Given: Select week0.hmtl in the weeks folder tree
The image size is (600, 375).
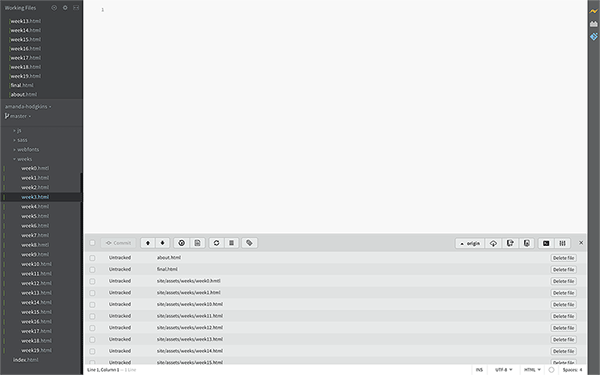Looking at the screenshot, I should [x=35, y=168].
